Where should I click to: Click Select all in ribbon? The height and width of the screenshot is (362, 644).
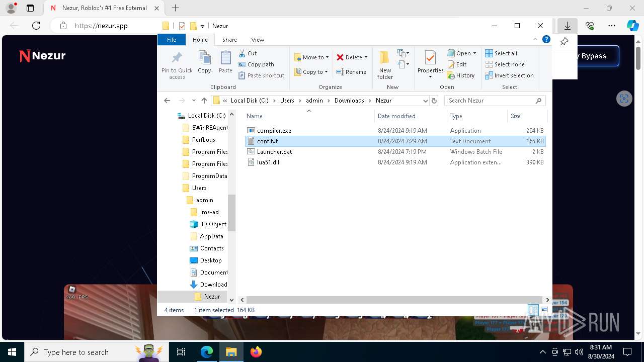click(501, 53)
